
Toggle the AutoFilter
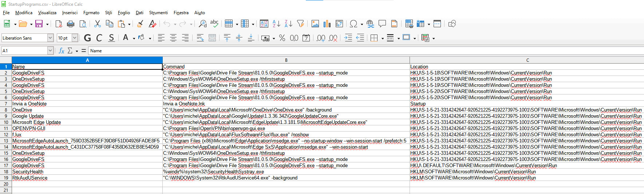[300, 24]
